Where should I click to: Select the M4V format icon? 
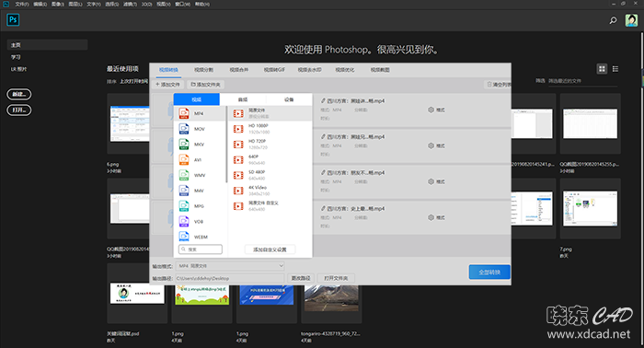[184, 191]
